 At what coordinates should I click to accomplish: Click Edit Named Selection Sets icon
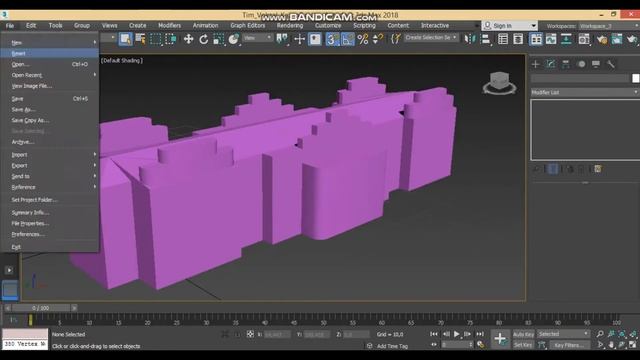tap(396, 39)
